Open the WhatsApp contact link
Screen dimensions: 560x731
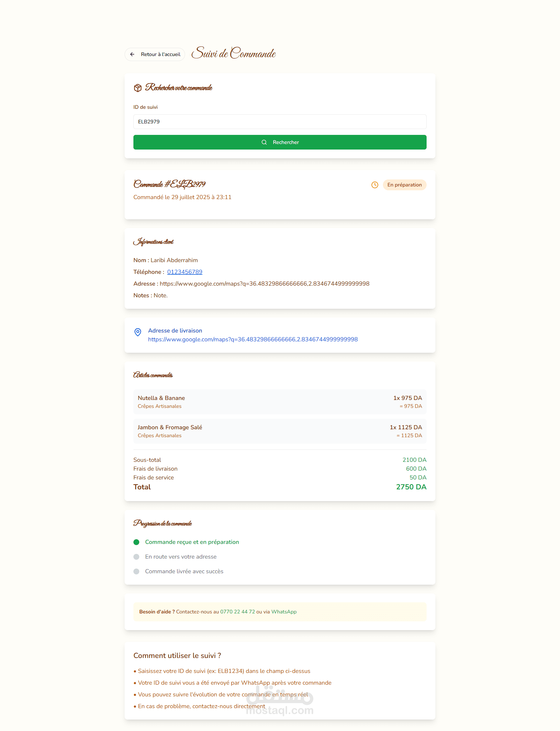click(x=284, y=612)
